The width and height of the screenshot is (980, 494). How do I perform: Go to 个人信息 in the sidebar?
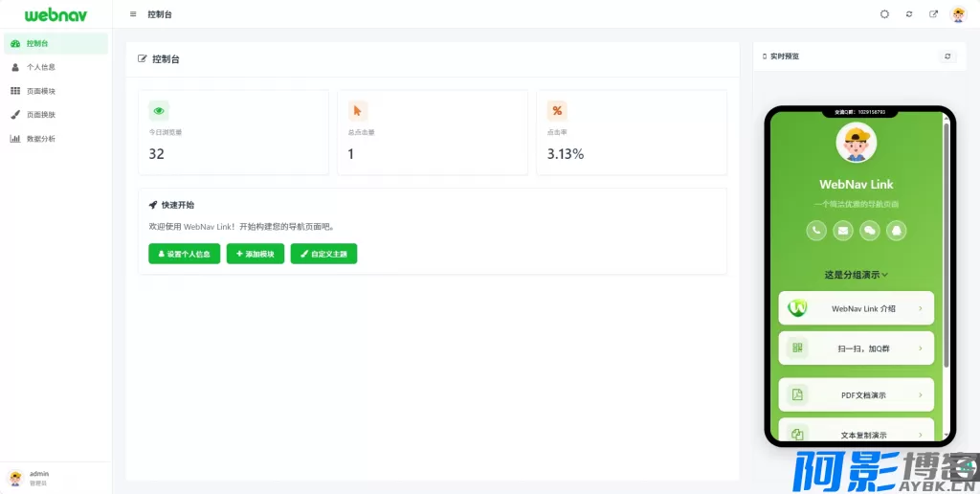40,67
